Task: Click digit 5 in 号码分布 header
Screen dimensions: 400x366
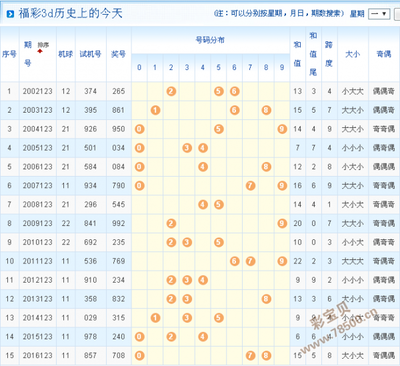Action: [218, 68]
